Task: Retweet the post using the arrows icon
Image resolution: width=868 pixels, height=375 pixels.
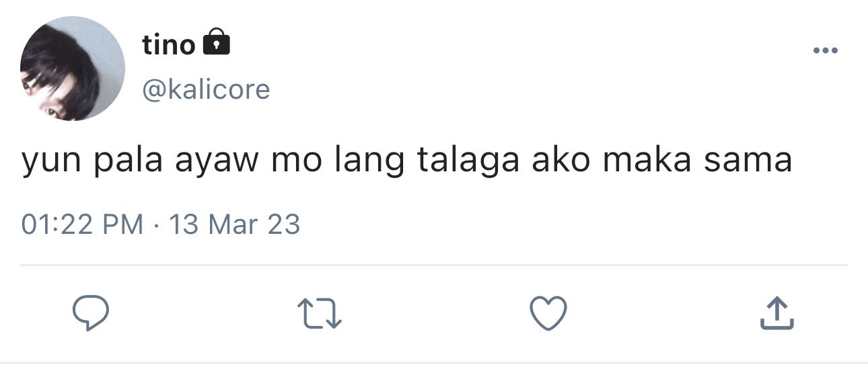Action: 320,314
